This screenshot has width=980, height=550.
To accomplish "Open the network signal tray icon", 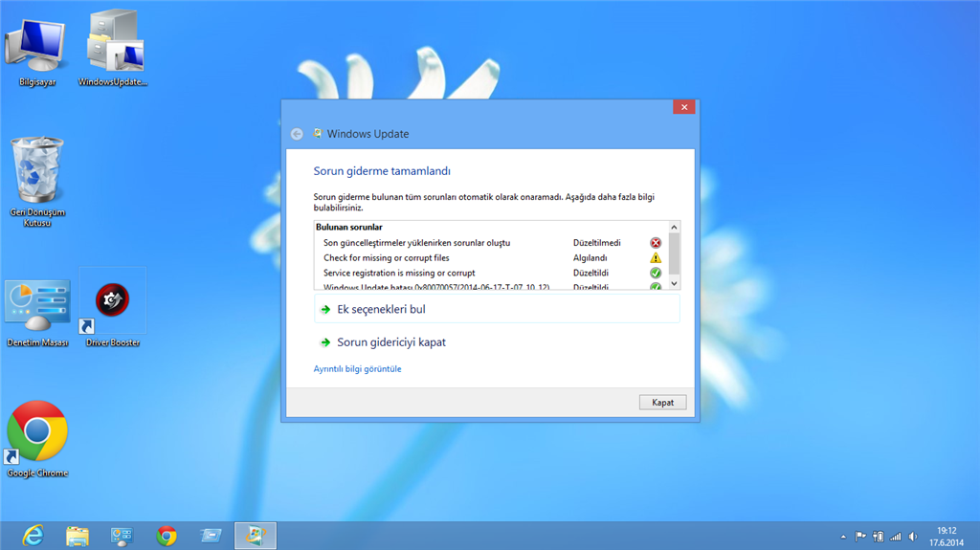I will [x=896, y=536].
